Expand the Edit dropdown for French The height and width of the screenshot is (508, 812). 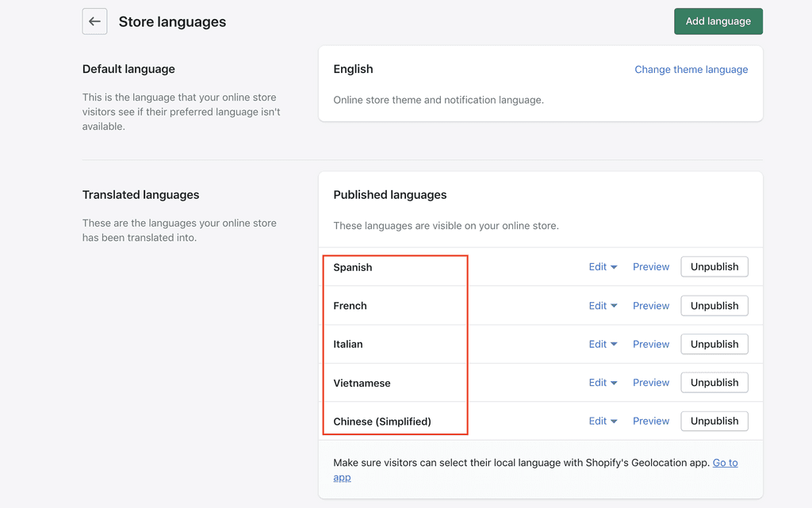[603, 305]
